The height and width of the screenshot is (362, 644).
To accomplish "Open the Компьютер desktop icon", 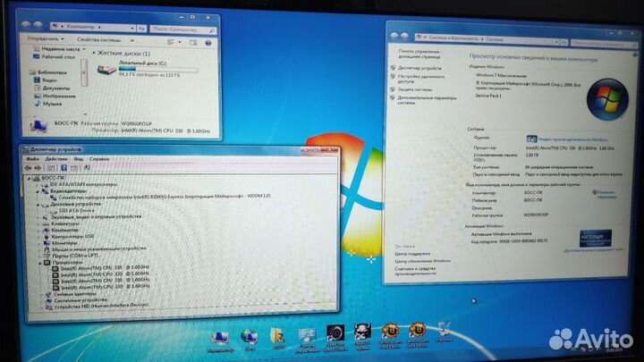I will (x=220, y=342).
